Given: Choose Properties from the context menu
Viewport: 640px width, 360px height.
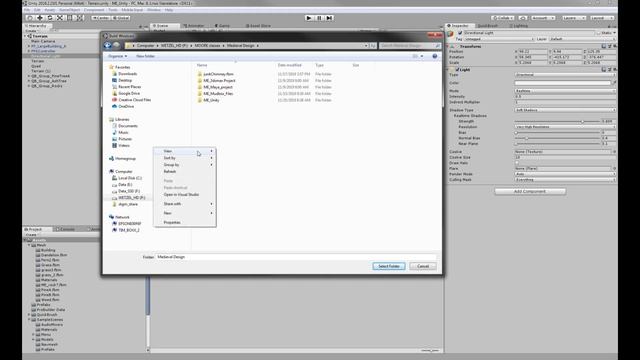Looking at the screenshot, I should 184,222.
